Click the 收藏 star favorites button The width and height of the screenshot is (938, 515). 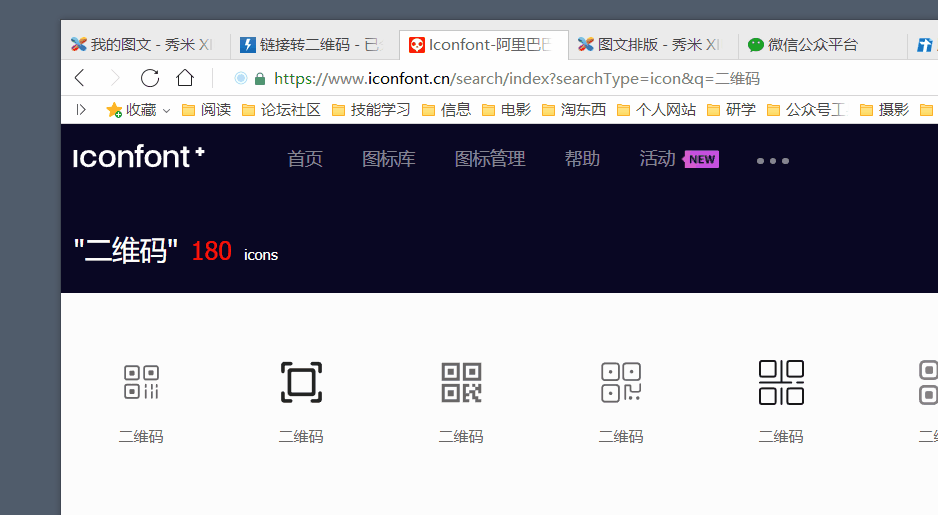click(x=131, y=109)
